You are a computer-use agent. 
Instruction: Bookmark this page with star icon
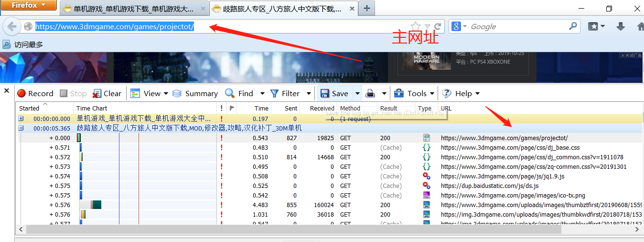click(416, 26)
